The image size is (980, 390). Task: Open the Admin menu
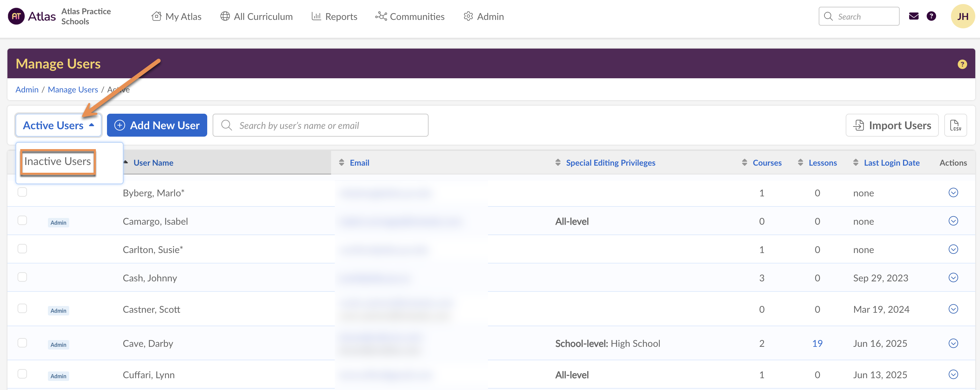pos(484,16)
